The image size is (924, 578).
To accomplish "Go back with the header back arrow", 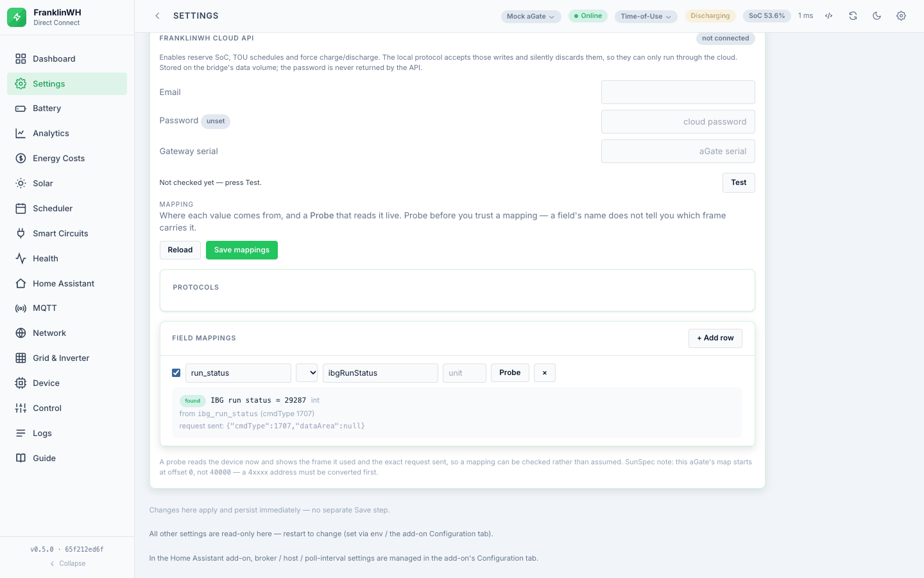I will pyautogui.click(x=157, y=16).
